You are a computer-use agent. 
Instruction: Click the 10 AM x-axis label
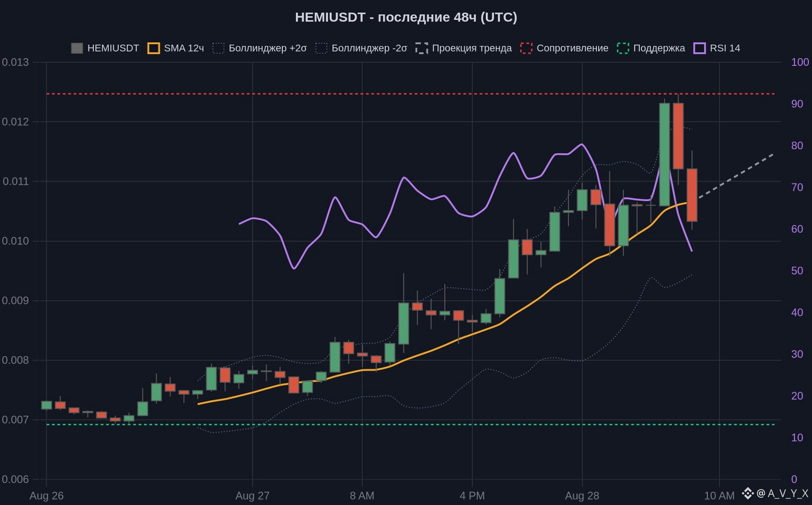pyautogui.click(x=719, y=496)
